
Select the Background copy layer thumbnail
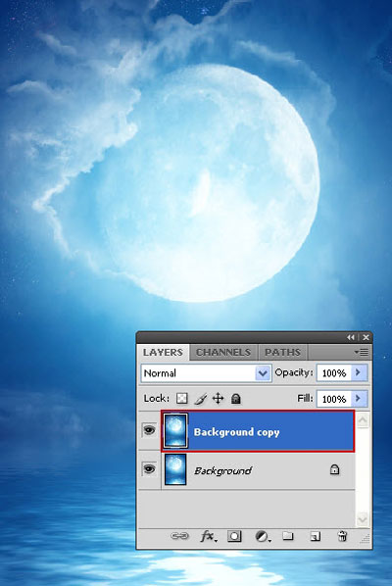[175, 430]
